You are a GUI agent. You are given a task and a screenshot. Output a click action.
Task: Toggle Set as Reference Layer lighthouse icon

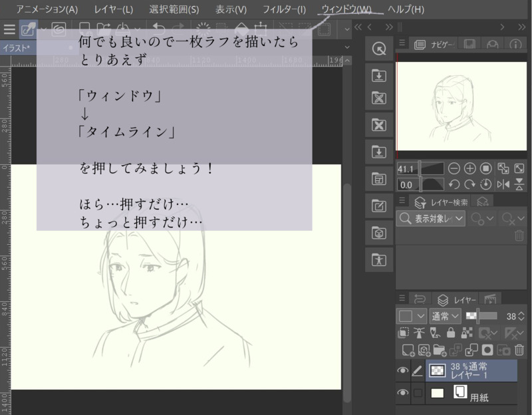point(419,333)
